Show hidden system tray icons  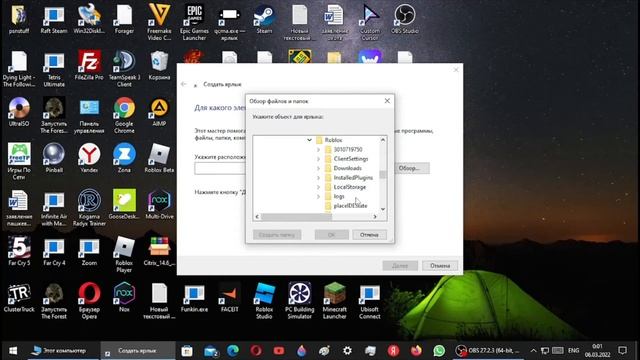[533, 351]
